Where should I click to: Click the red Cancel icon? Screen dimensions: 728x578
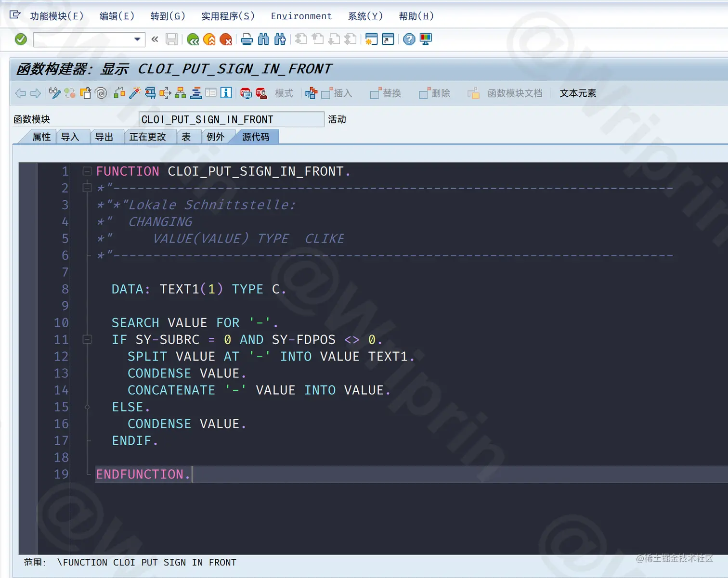226,39
